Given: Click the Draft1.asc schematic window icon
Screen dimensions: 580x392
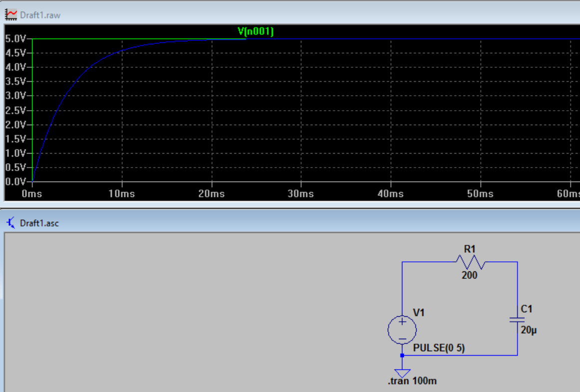Looking at the screenshot, I should click(10, 223).
